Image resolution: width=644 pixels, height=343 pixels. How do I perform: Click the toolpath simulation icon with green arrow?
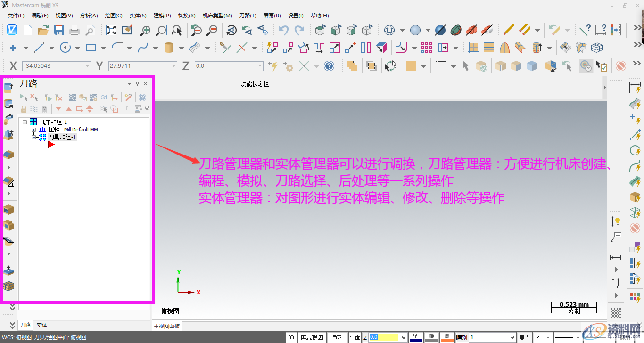[x=48, y=98]
